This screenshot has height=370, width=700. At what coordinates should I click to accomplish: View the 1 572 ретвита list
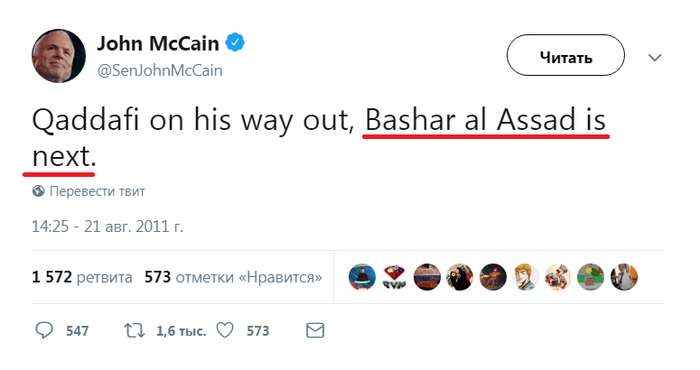coord(82,278)
